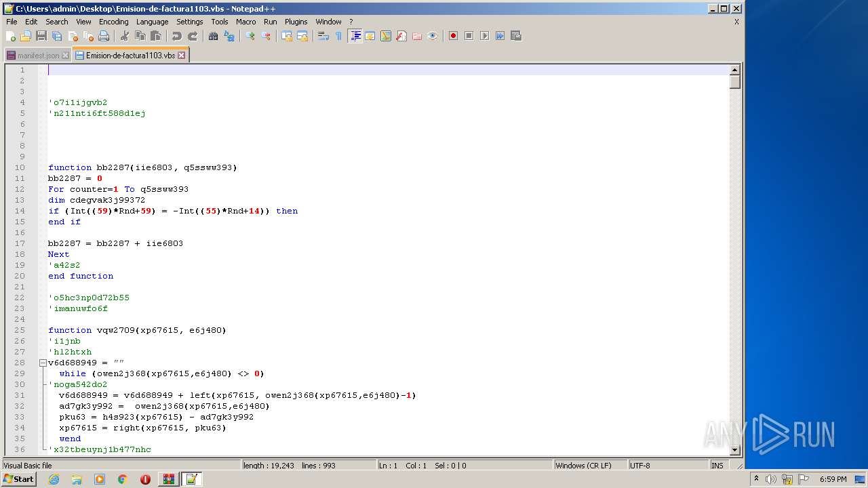Open the Encoding menu
This screenshot has height=488, width=868.
tap(113, 22)
